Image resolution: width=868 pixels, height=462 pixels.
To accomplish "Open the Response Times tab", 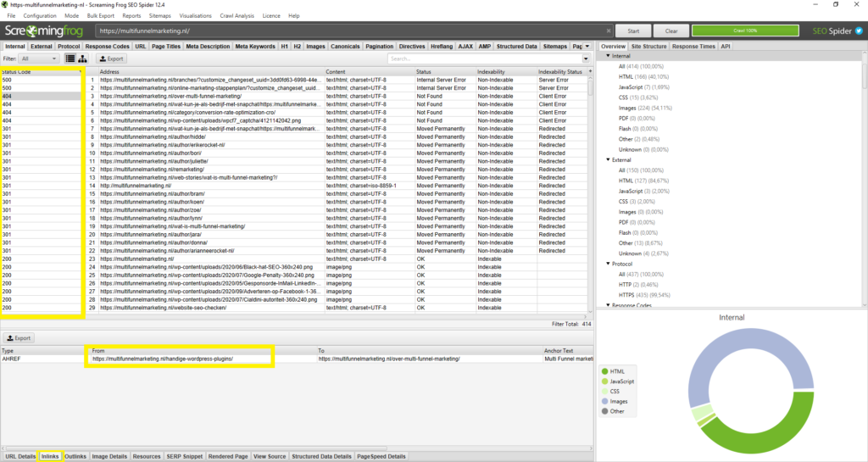I will click(x=693, y=47).
